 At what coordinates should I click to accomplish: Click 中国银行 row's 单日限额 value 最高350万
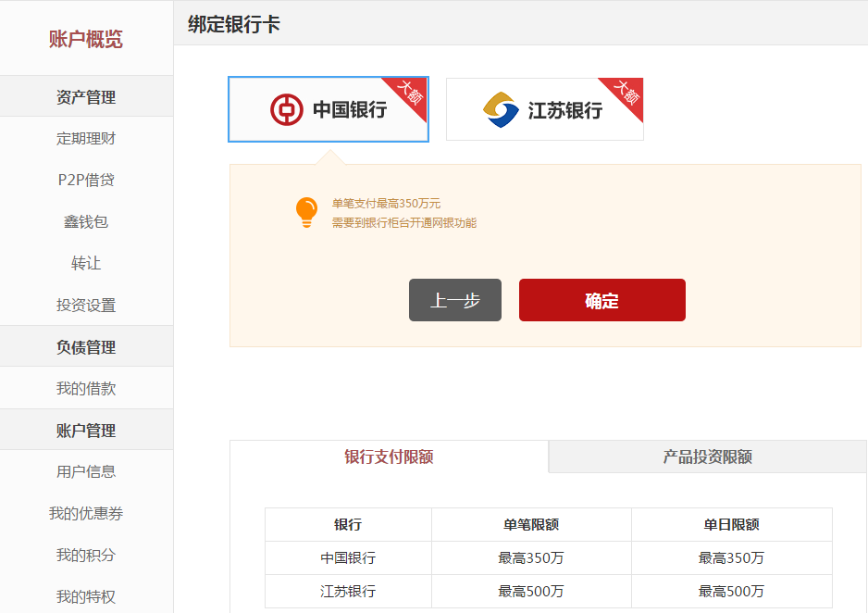tap(732, 557)
